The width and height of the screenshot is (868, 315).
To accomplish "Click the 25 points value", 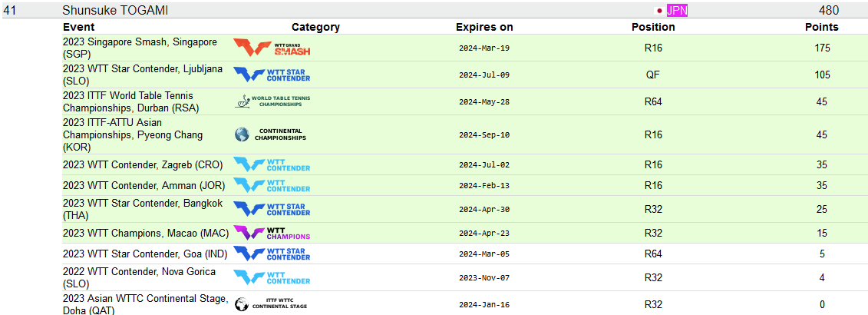I will point(822,209).
